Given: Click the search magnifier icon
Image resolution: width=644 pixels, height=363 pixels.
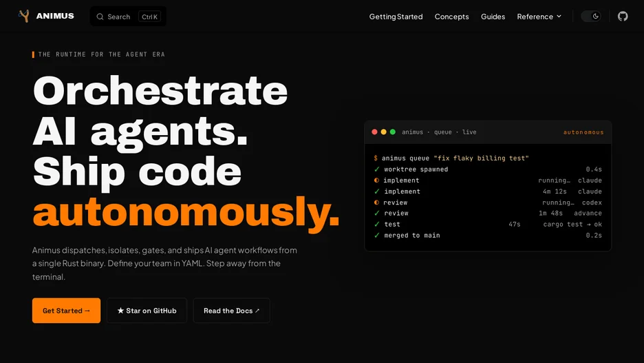Looking at the screenshot, I should tap(100, 17).
